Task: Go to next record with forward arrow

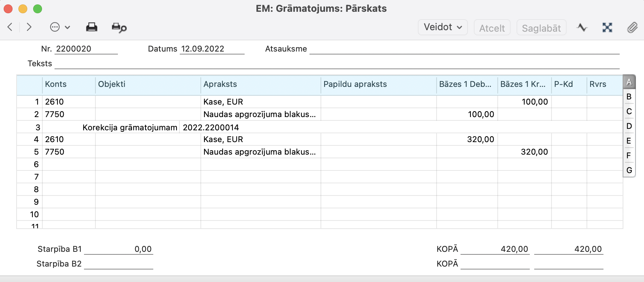Action: (x=29, y=27)
